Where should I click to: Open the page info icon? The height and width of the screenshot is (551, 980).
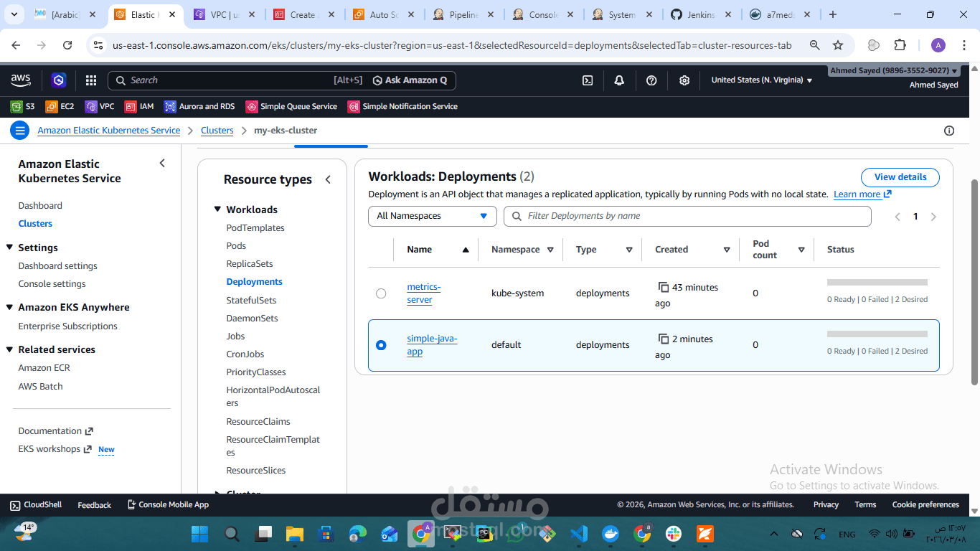click(949, 131)
